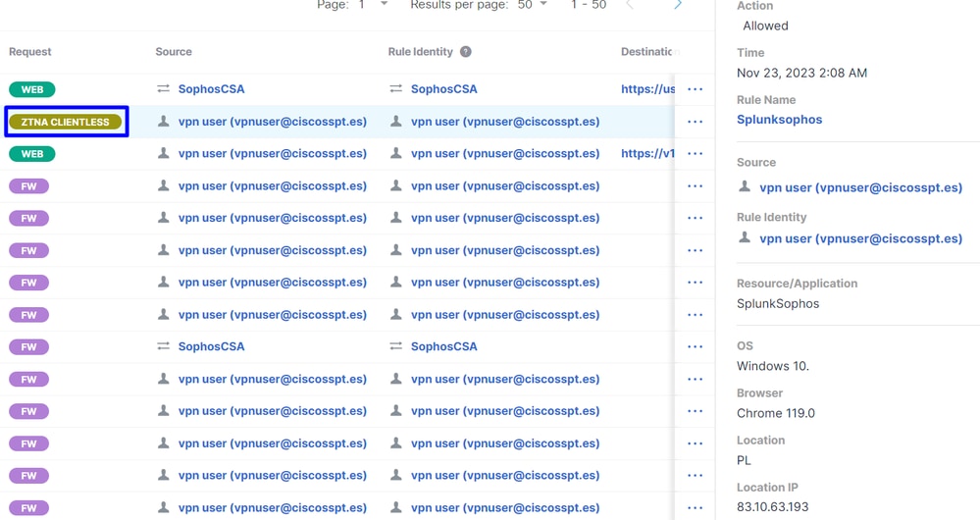Open the Rule Identity help icon
980x520 pixels.
pos(466,52)
